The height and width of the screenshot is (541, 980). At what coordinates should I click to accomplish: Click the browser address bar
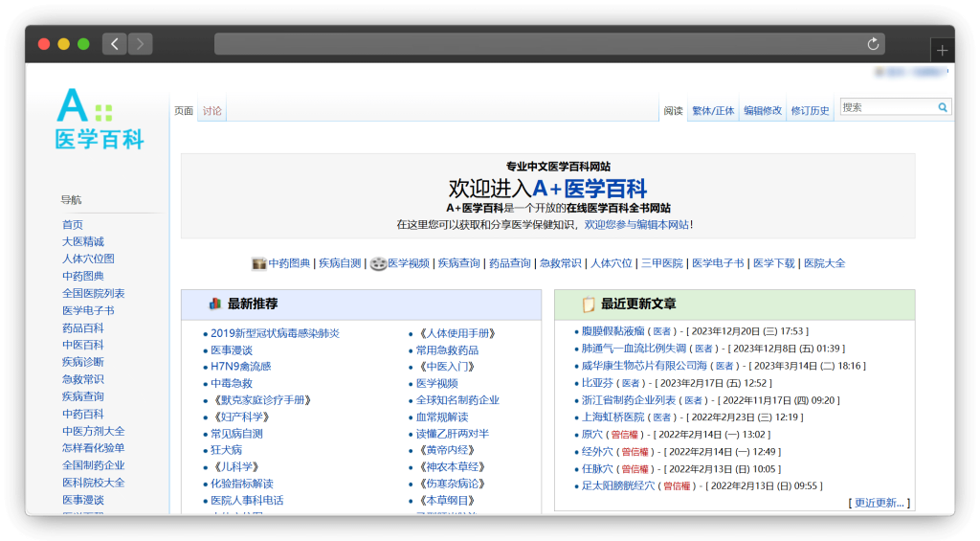coord(550,44)
